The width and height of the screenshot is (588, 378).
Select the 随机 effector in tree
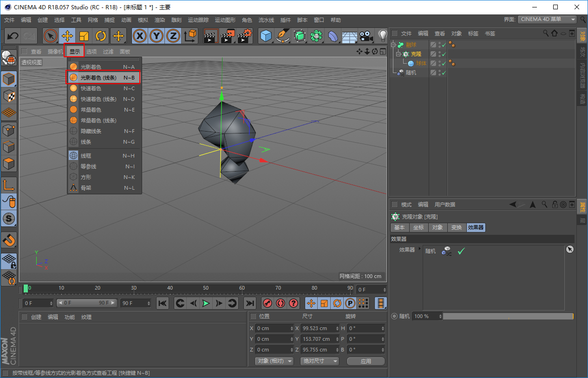(x=411, y=73)
